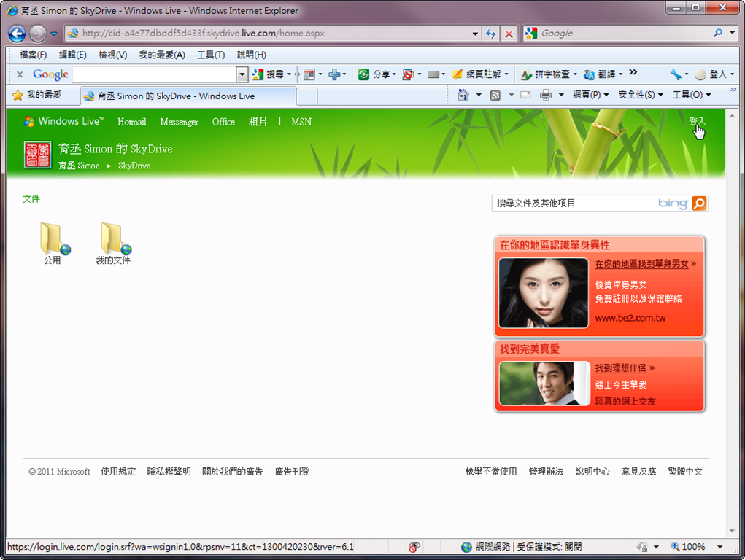This screenshot has height=560, width=745.
Task: Open a new blank tab
Action: coord(307,96)
